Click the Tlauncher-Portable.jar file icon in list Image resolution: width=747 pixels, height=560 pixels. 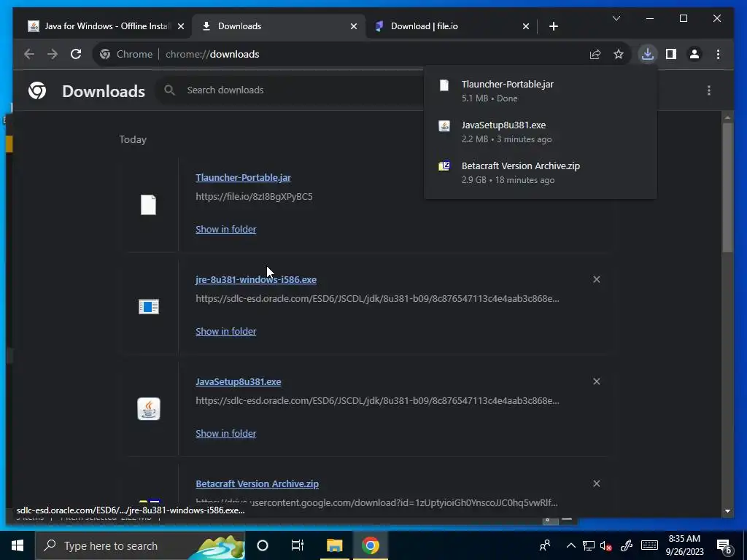tap(148, 205)
